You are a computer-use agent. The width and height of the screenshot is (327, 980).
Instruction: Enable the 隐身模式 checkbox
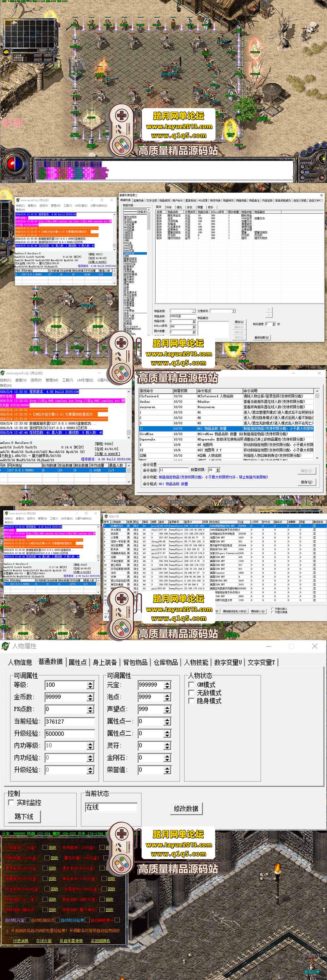coord(192,701)
